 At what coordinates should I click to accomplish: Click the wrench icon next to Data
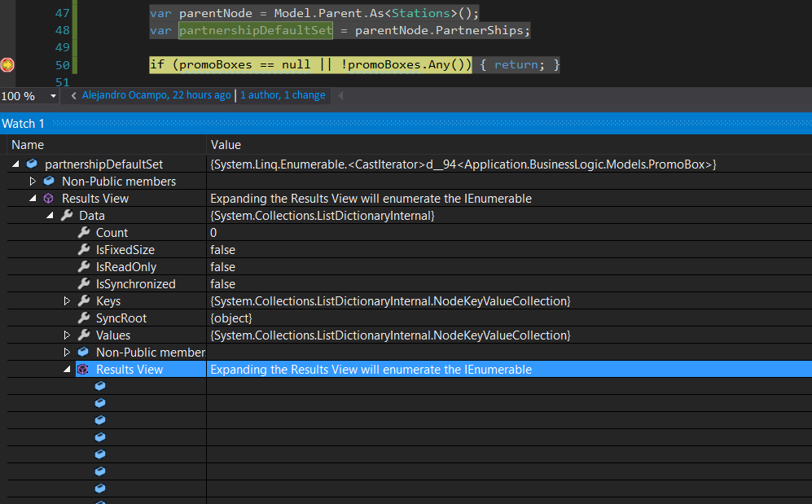(67, 215)
